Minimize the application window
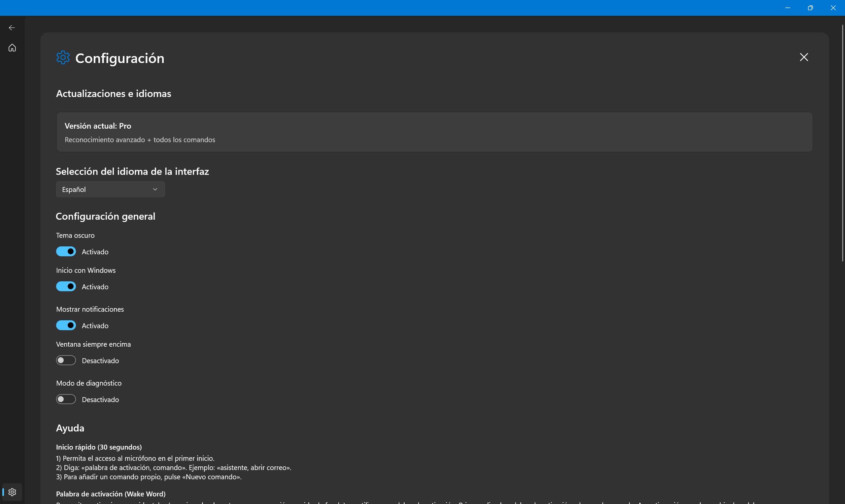This screenshot has width=845, height=504. coord(788,8)
